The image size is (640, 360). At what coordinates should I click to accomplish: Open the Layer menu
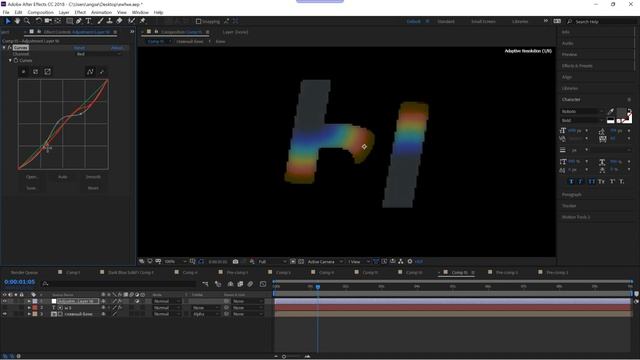coord(64,12)
